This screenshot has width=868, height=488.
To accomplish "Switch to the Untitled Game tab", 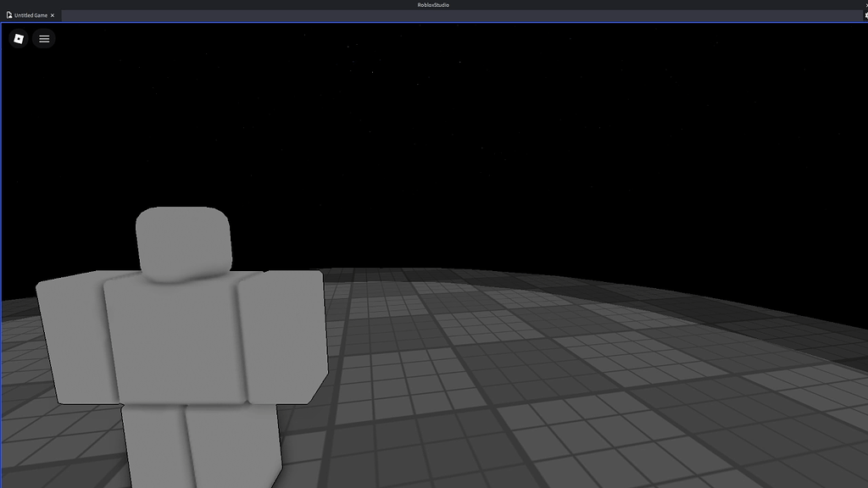I will [30, 15].
